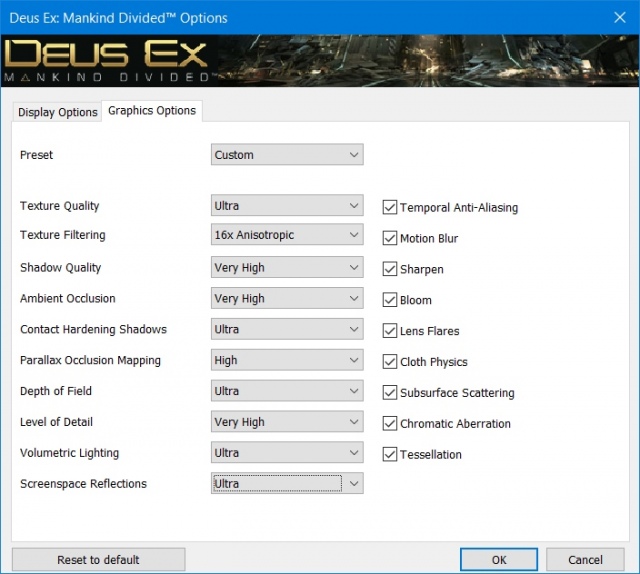Expand the Volumetric Lighting dropdown

point(287,453)
